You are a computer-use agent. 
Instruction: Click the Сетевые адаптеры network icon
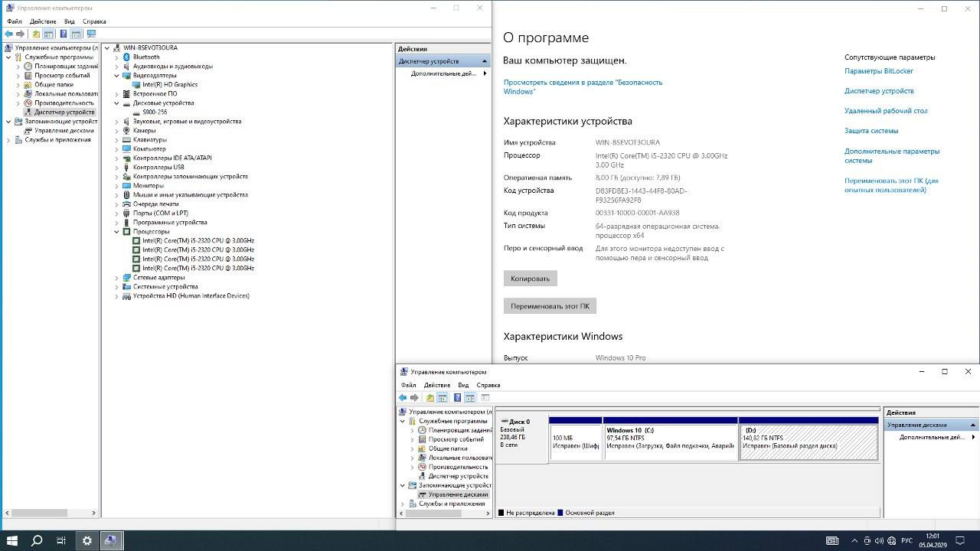127,278
